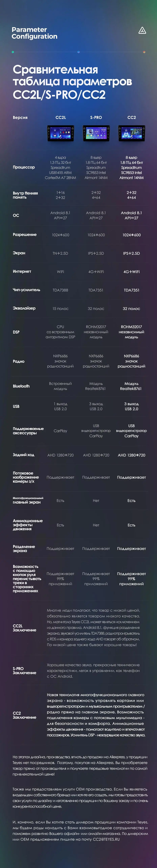The image size is (157, 868).
Task: Open the S-PRO head unit thumbnail
Action: point(96,133)
